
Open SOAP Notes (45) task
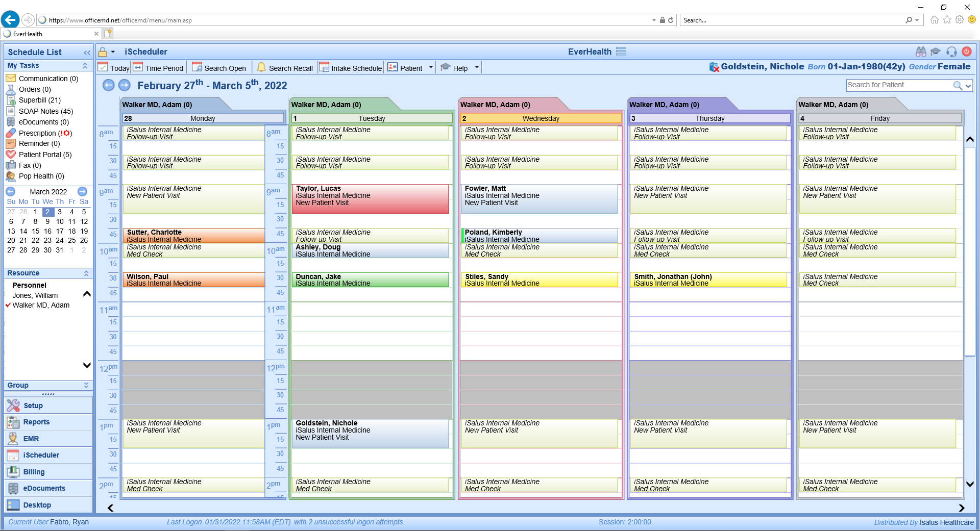[40, 111]
